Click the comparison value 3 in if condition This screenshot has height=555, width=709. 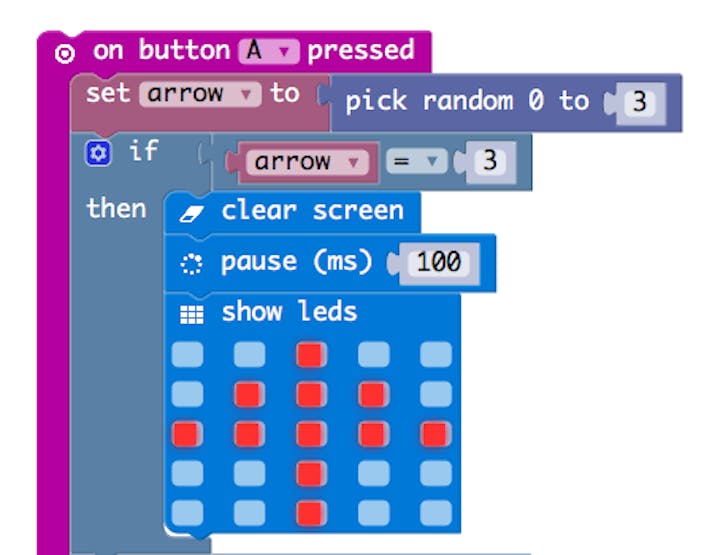(x=490, y=161)
